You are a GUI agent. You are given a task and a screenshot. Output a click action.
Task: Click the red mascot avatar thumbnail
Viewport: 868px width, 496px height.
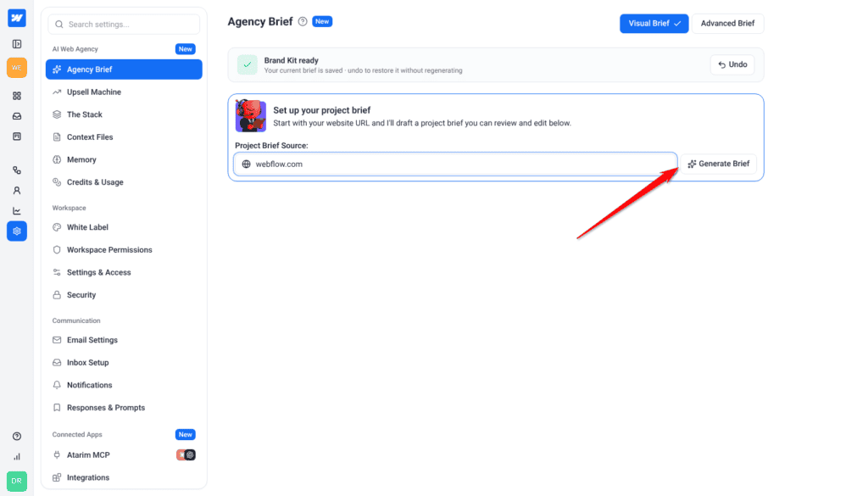(251, 115)
